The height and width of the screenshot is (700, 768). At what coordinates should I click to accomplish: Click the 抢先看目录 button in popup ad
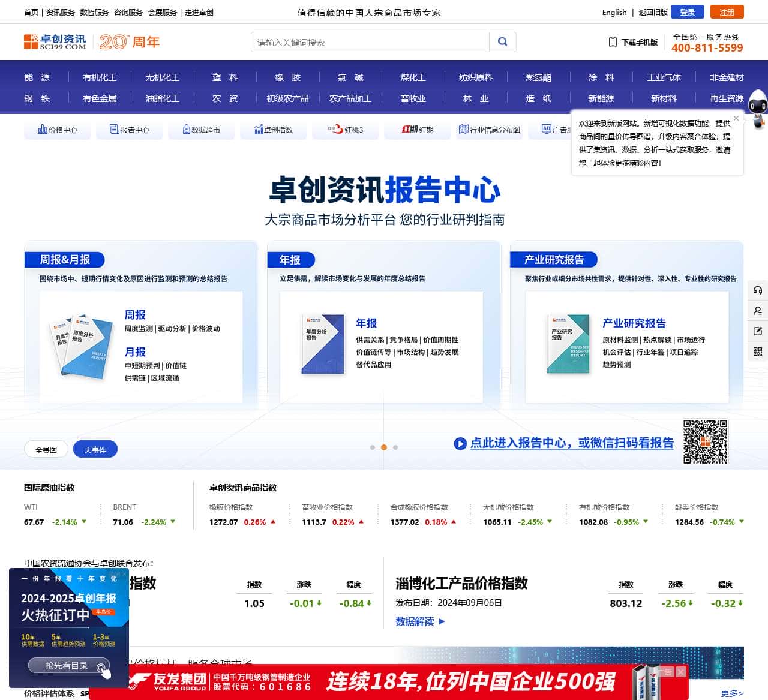tap(68, 666)
